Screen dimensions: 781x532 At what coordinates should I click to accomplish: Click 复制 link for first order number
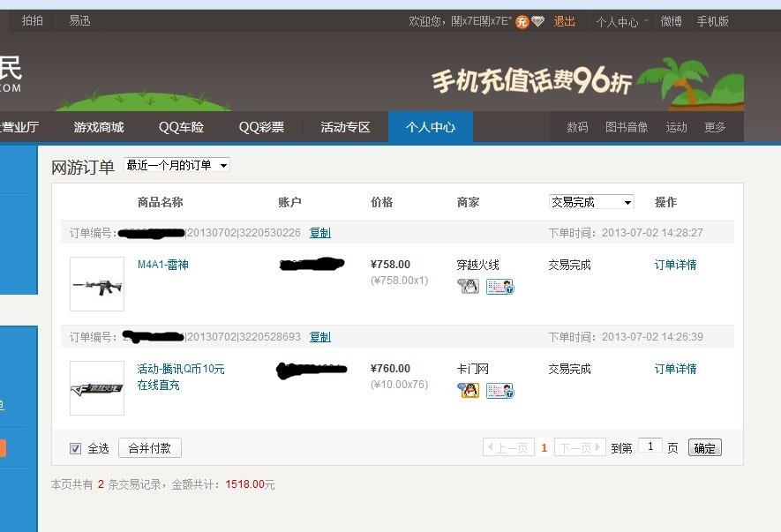(319, 233)
